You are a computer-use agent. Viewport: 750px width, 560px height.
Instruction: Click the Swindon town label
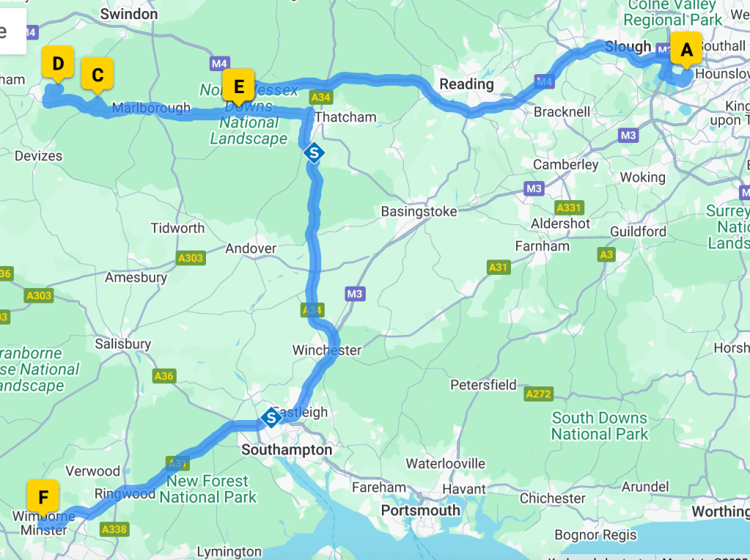tap(129, 15)
